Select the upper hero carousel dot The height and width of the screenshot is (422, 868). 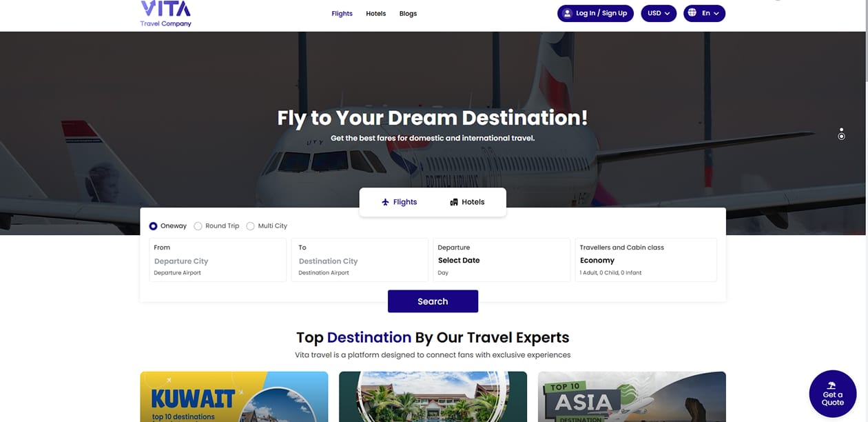point(841,129)
